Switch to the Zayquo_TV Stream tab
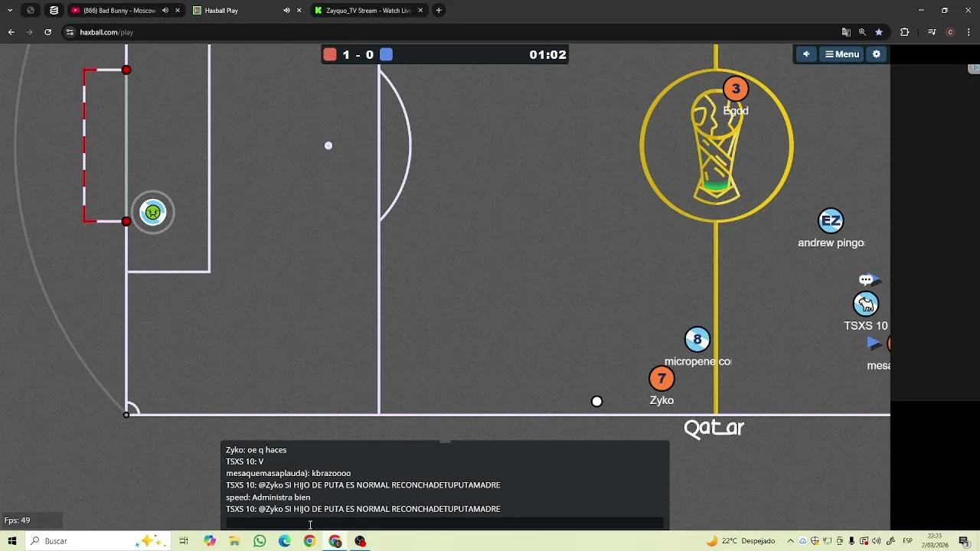 pyautogui.click(x=368, y=11)
